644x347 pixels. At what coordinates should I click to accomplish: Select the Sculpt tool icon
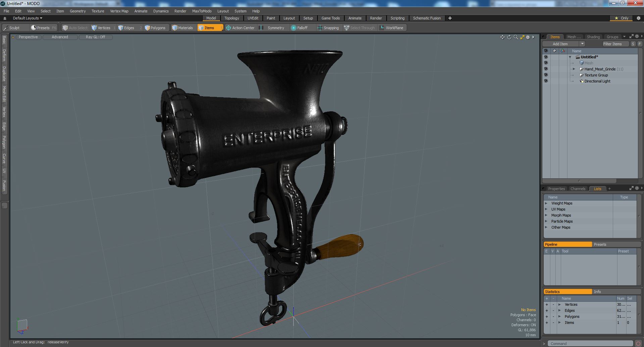click(5, 28)
